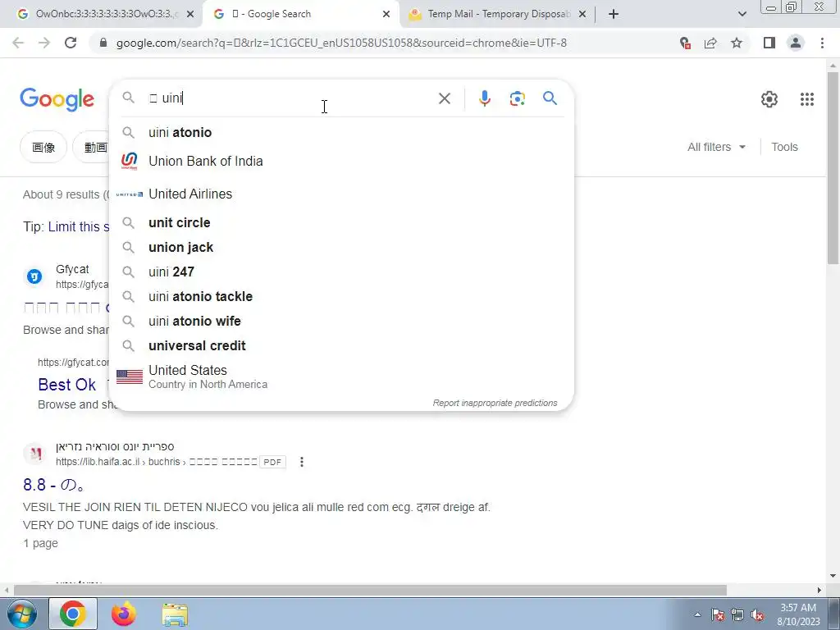Open the blocked-content icon in the address bar
The height and width of the screenshot is (630, 840).
685,43
